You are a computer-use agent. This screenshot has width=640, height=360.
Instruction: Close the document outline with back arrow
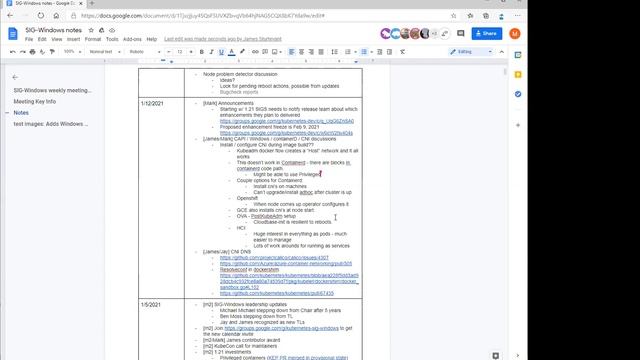coord(15,77)
